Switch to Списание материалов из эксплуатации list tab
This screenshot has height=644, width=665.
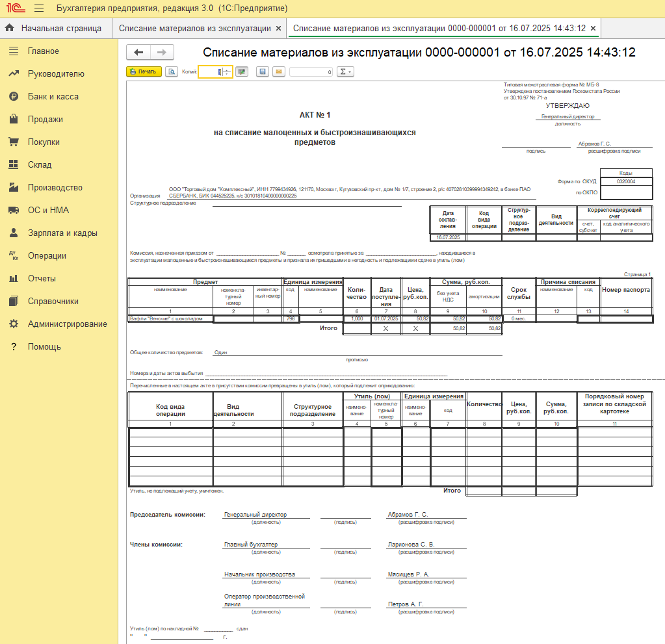click(194, 29)
